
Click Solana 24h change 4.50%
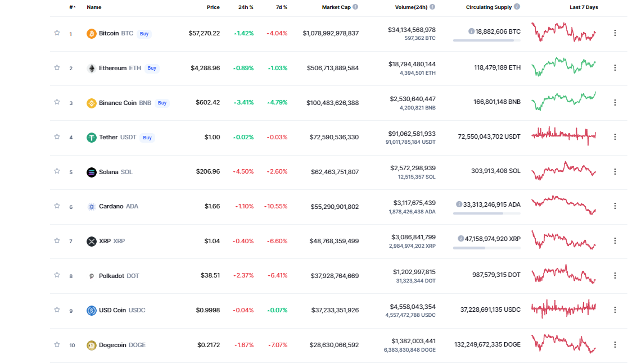pyautogui.click(x=243, y=171)
